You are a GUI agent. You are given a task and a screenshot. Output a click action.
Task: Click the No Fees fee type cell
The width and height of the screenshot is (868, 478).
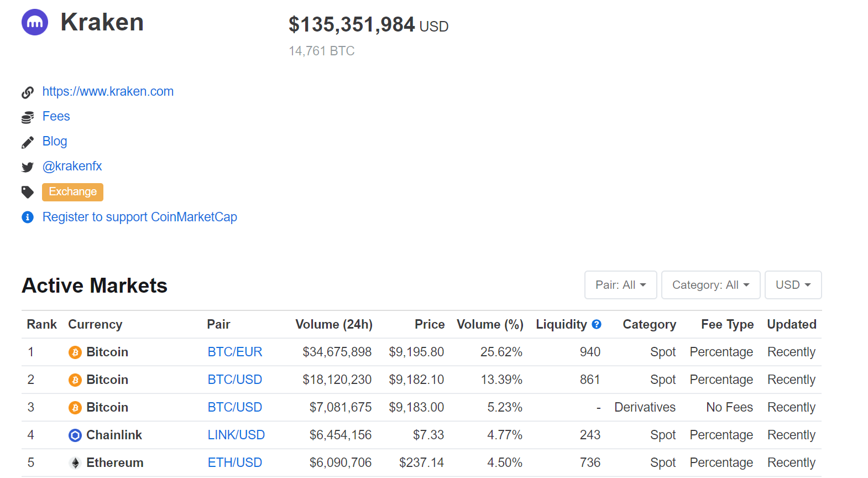730,407
